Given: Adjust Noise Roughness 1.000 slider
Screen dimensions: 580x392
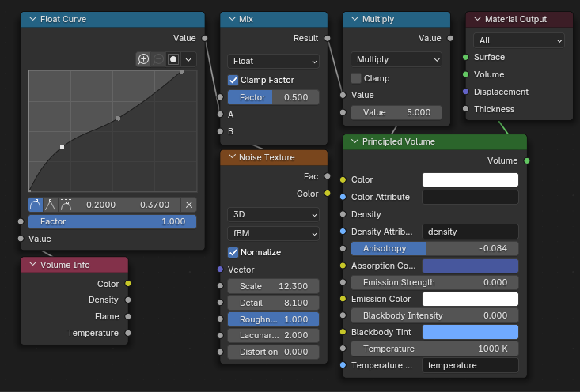Looking at the screenshot, I should (x=273, y=319).
